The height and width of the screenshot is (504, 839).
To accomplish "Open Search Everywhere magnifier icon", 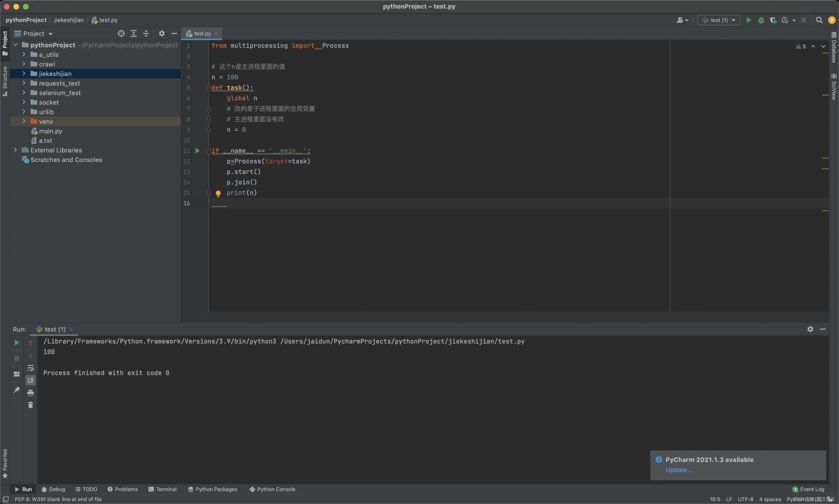I will 819,20.
